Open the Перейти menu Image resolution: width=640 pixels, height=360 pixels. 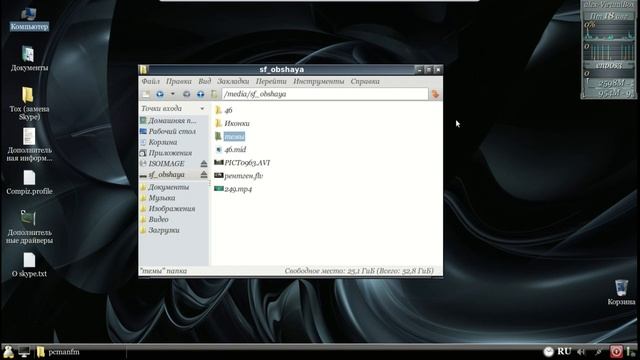pyautogui.click(x=271, y=82)
